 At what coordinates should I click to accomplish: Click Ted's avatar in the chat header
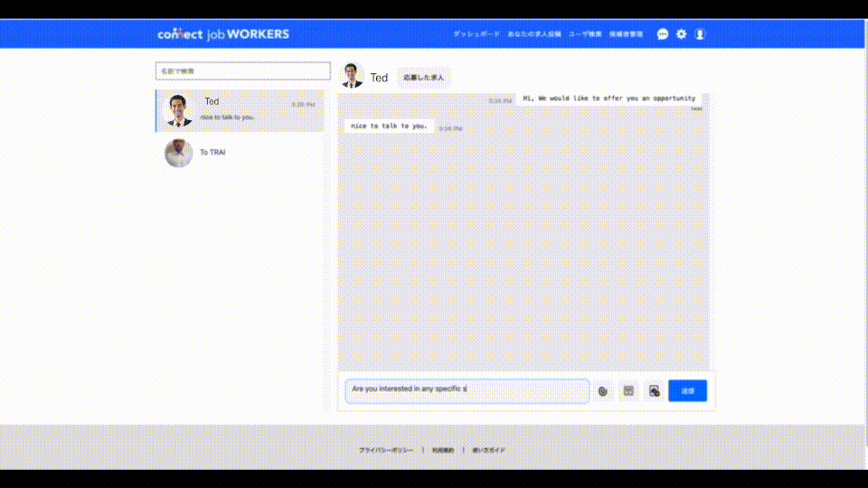pyautogui.click(x=352, y=77)
